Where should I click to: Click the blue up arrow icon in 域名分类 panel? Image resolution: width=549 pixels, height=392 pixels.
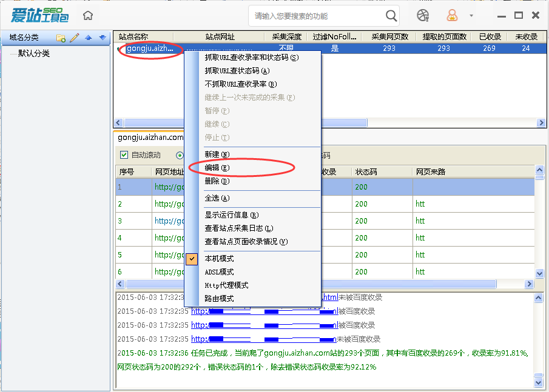pos(88,37)
